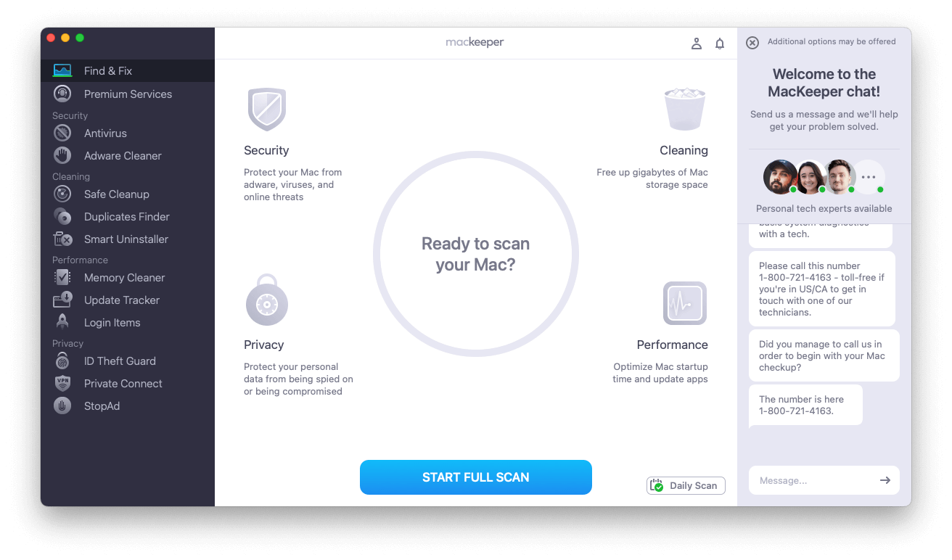The width and height of the screenshot is (952, 560).
Task: Open Private Connect VPN shield
Action: [62, 384]
